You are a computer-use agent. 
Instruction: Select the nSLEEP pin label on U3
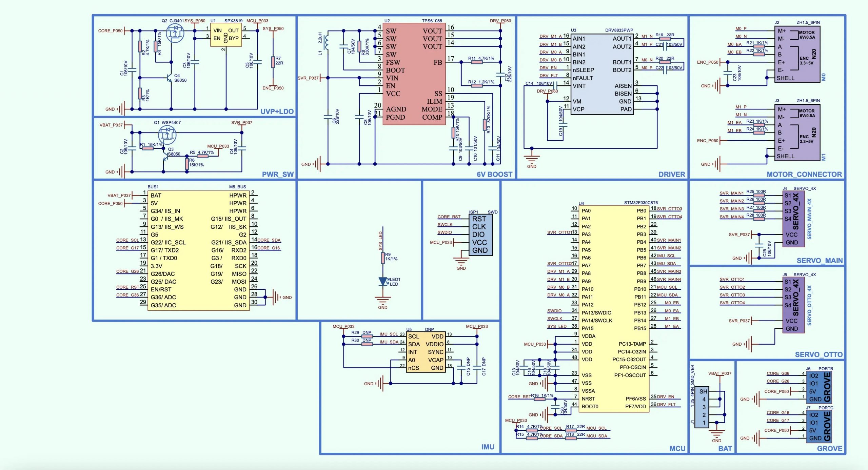coord(583,70)
